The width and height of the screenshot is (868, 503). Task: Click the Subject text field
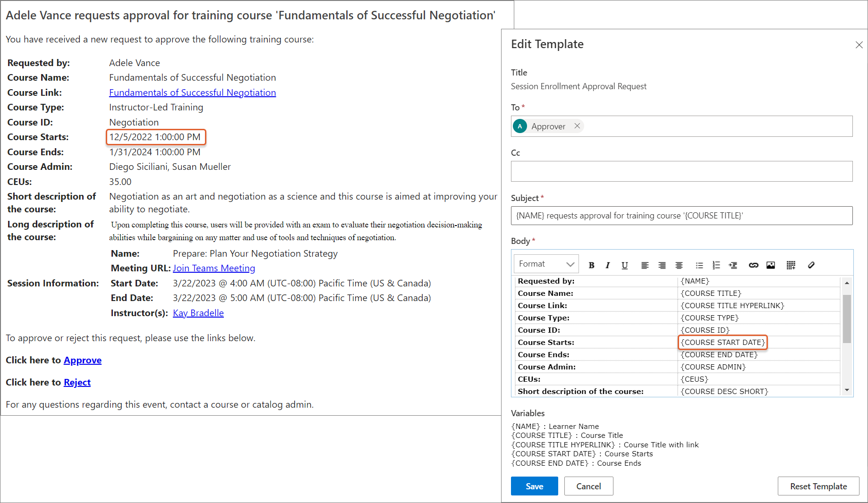click(x=681, y=216)
